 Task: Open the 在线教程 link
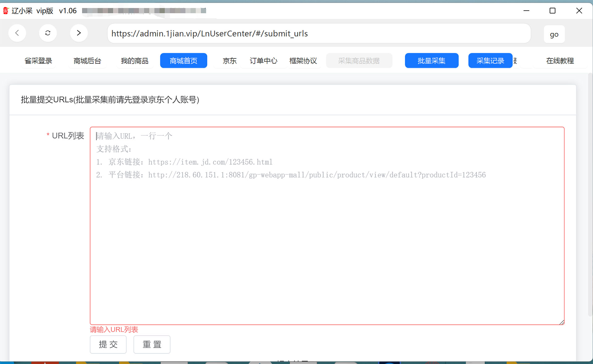[560, 61]
